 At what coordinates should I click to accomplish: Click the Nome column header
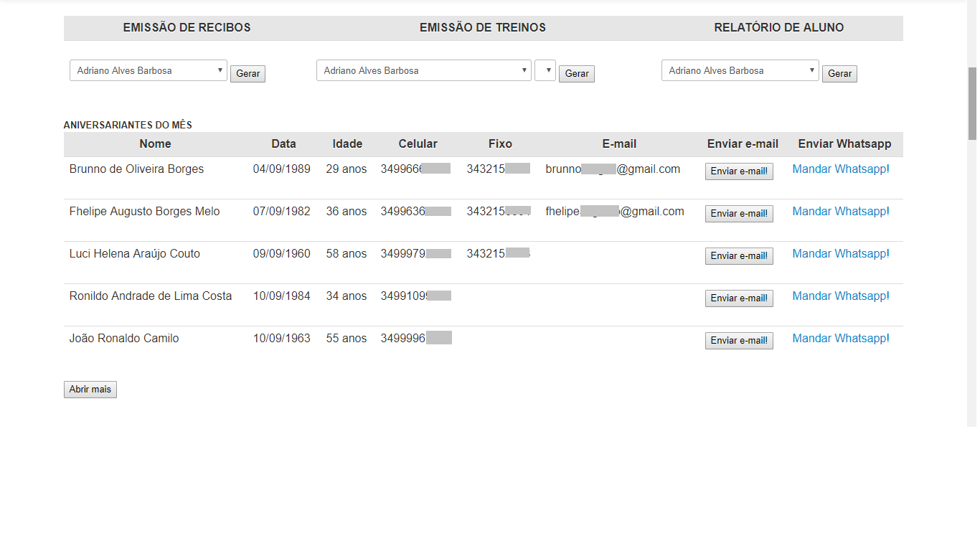(x=155, y=144)
